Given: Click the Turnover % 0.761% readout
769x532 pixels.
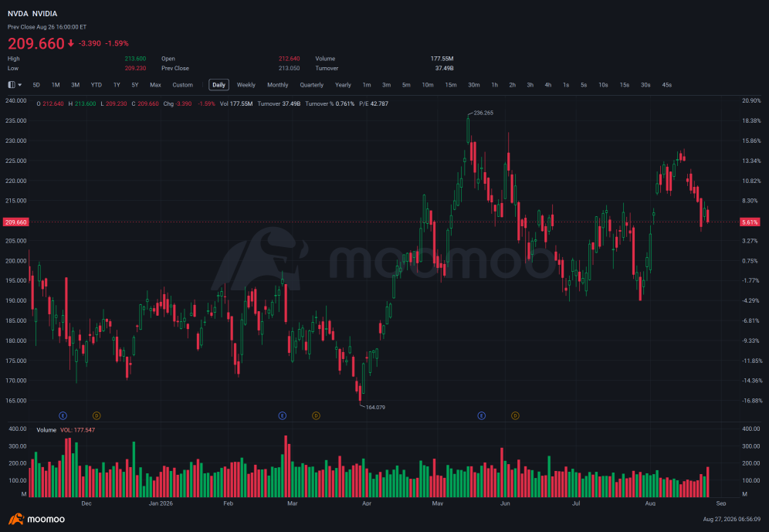Looking at the screenshot, I should [330, 104].
